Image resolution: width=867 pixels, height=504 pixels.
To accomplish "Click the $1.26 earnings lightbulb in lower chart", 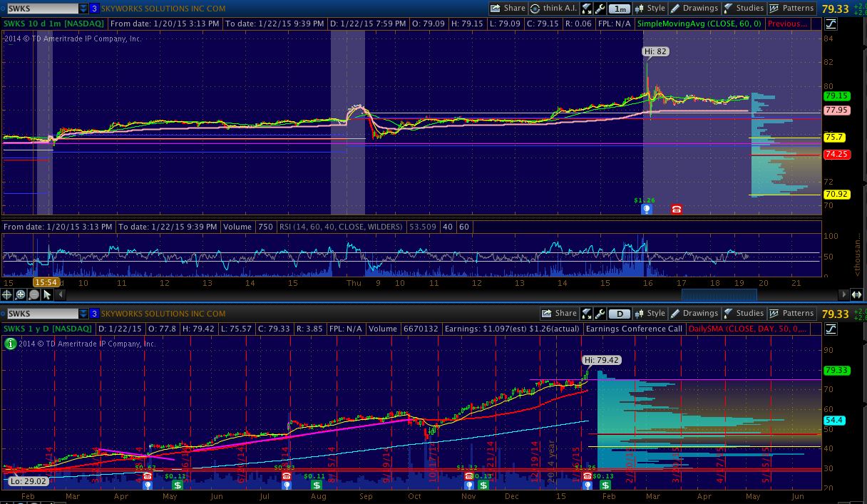I will click(588, 485).
